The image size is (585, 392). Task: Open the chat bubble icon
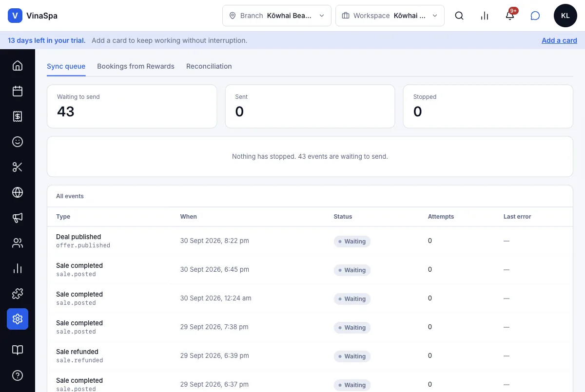(x=535, y=16)
